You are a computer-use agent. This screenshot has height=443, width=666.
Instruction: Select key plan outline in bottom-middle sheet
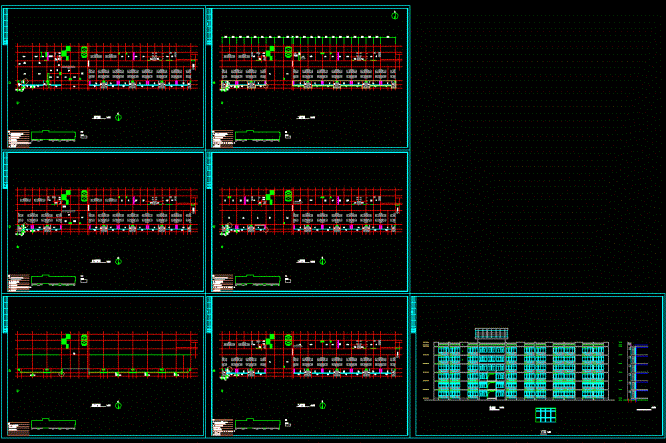pyautogui.click(x=258, y=424)
